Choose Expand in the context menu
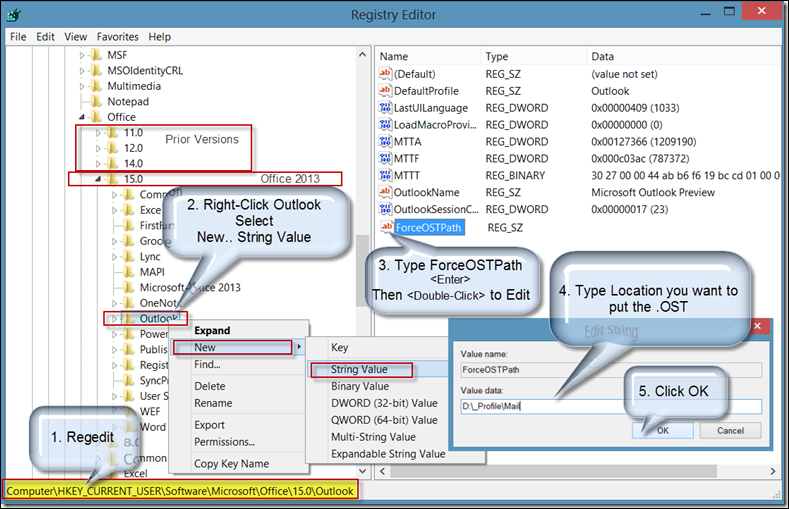The image size is (789, 509). 239,330
